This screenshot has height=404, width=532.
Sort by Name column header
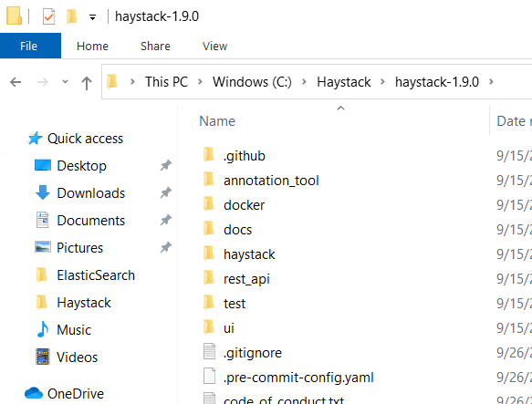[x=217, y=121]
